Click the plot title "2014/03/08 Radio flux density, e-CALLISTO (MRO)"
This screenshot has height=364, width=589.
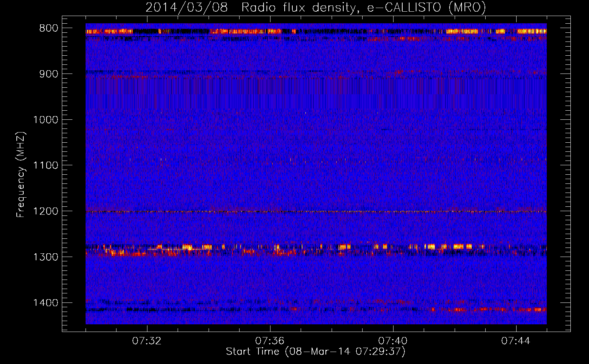pos(316,7)
